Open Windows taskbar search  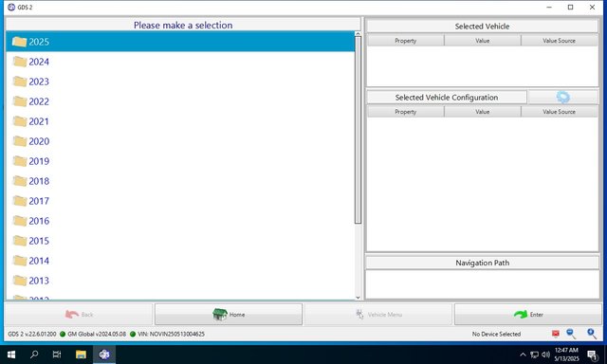pos(34,355)
